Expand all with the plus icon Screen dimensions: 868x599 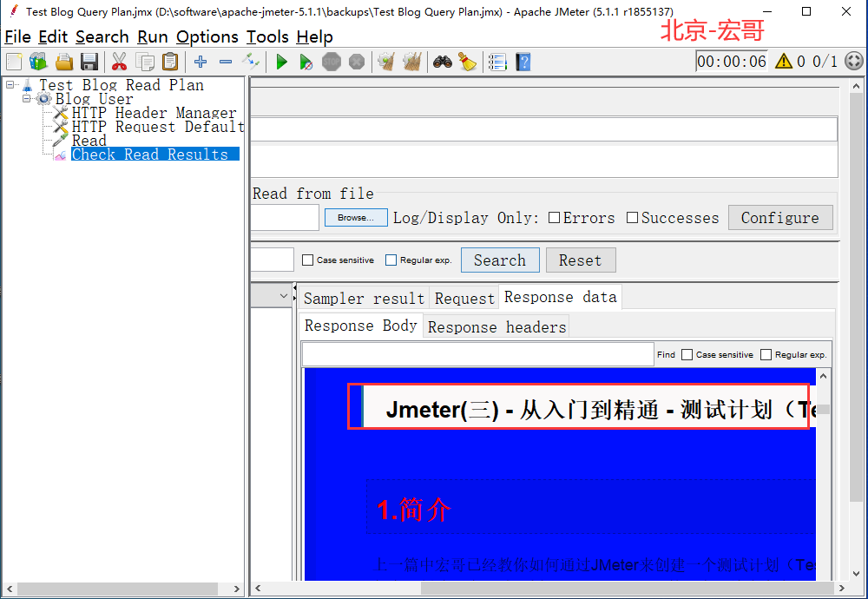click(201, 62)
